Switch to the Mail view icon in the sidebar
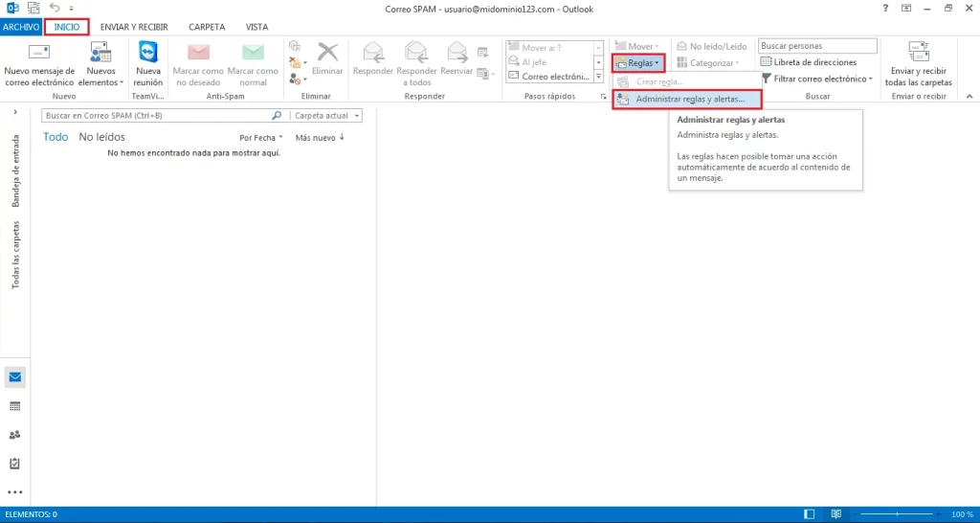The image size is (980, 523). click(x=15, y=377)
